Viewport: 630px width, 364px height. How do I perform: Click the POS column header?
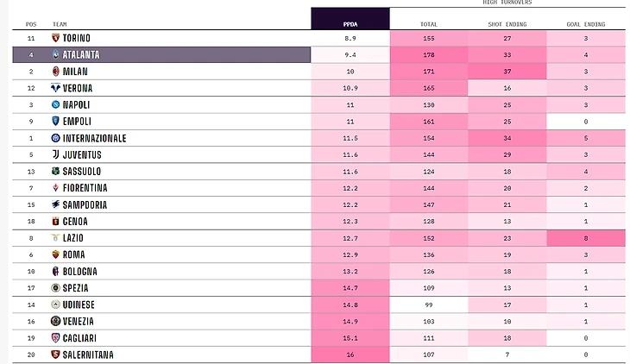pyautogui.click(x=32, y=24)
